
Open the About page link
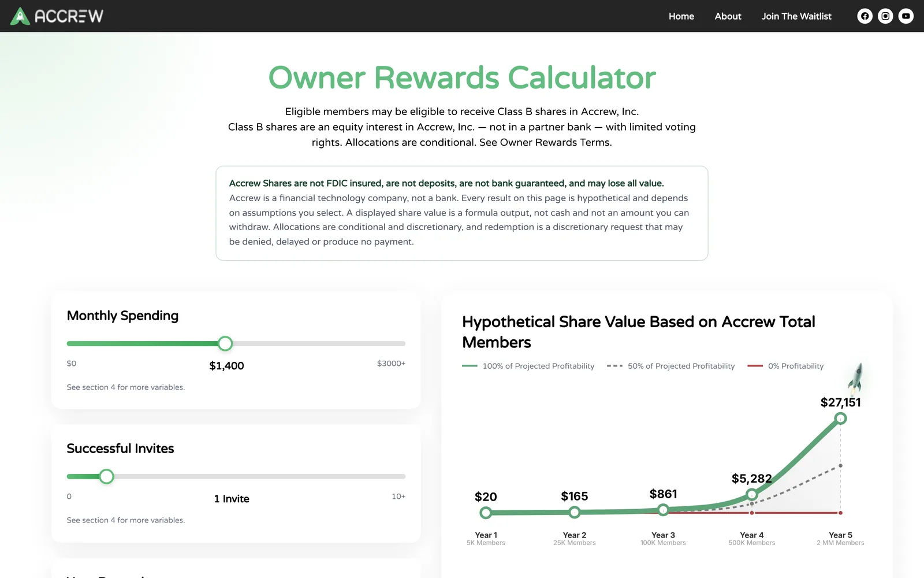pos(728,16)
